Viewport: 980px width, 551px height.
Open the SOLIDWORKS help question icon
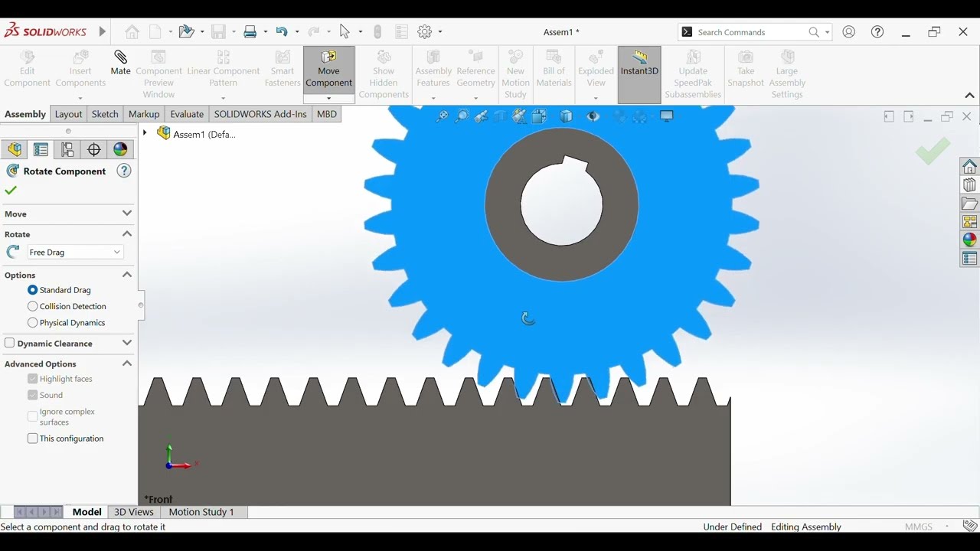[877, 31]
